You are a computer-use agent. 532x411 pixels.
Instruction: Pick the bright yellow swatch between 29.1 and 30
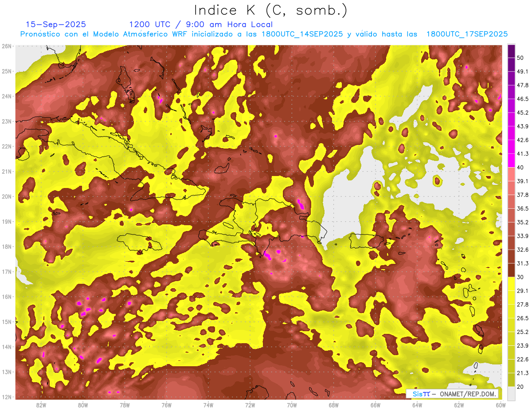tap(511, 284)
